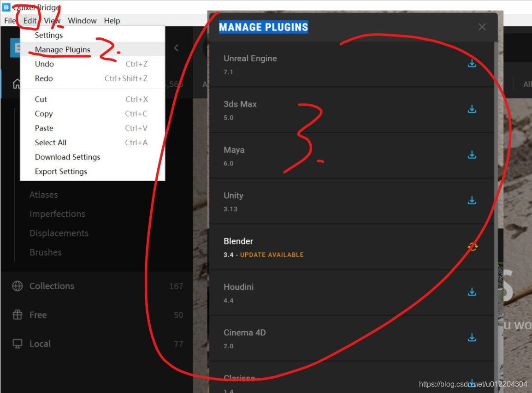Close the Manage Plugins dialog
Image resolution: width=532 pixels, height=393 pixels.
tap(482, 27)
